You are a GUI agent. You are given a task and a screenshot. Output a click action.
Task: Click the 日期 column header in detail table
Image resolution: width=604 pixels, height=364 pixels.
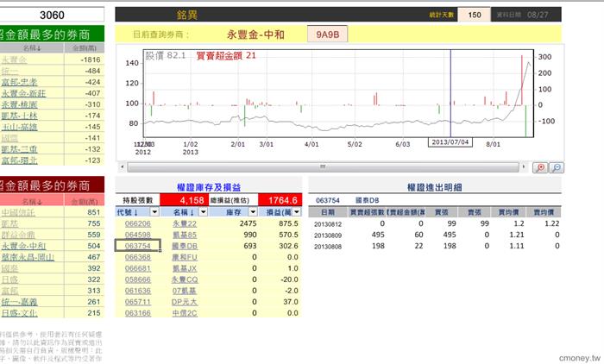point(327,212)
